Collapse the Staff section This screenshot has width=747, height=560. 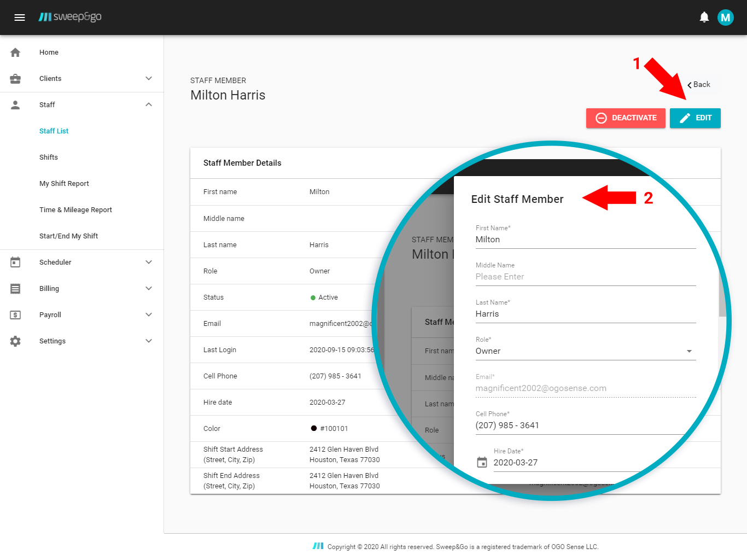[148, 104]
